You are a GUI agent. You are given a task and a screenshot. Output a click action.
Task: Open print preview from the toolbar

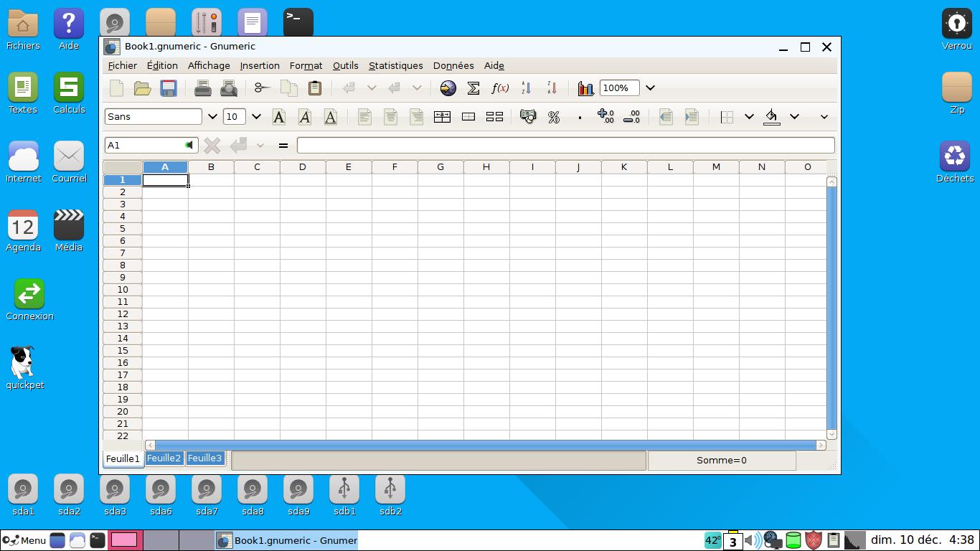pos(229,88)
